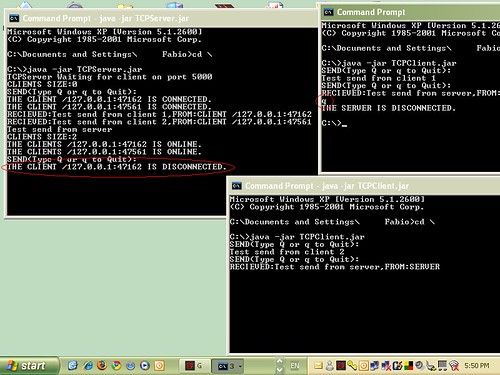Focus the top-right 'Command Prompt' title bar
Viewport: 500px width, 375px height.
coord(411,12)
